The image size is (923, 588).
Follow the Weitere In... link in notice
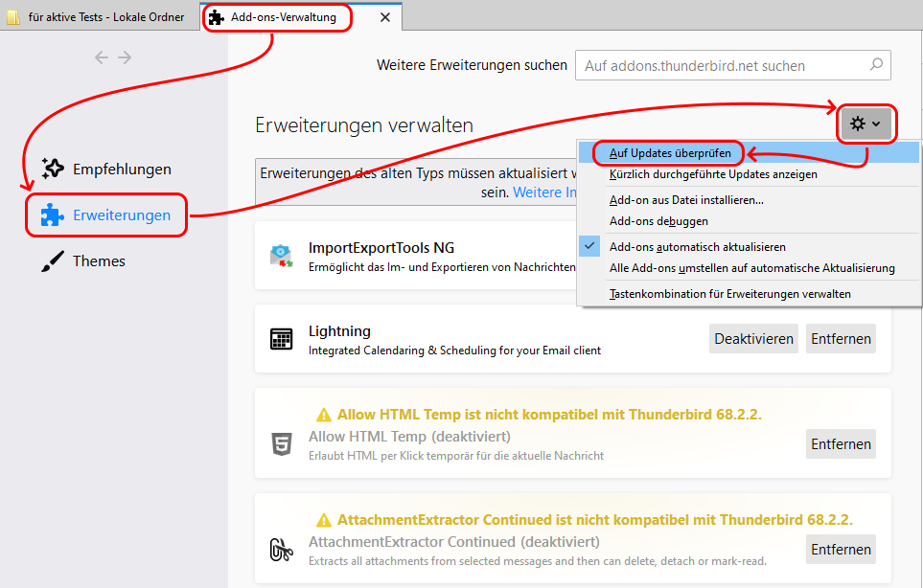(x=544, y=192)
